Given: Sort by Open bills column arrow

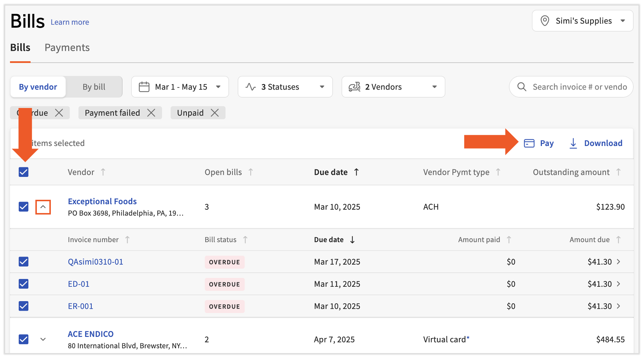Looking at the screenshot, I should click(x=251, y=172).
